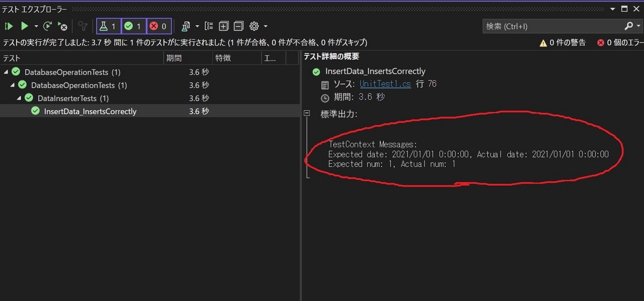Viewport: 644px width, 301px height.
Task: Repeat the last test run
Action: pyautogui.click(x=48, y=26)
